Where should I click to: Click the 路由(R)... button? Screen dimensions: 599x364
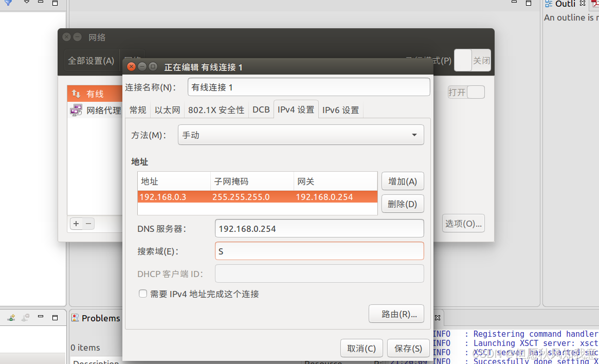coord(396,314)
